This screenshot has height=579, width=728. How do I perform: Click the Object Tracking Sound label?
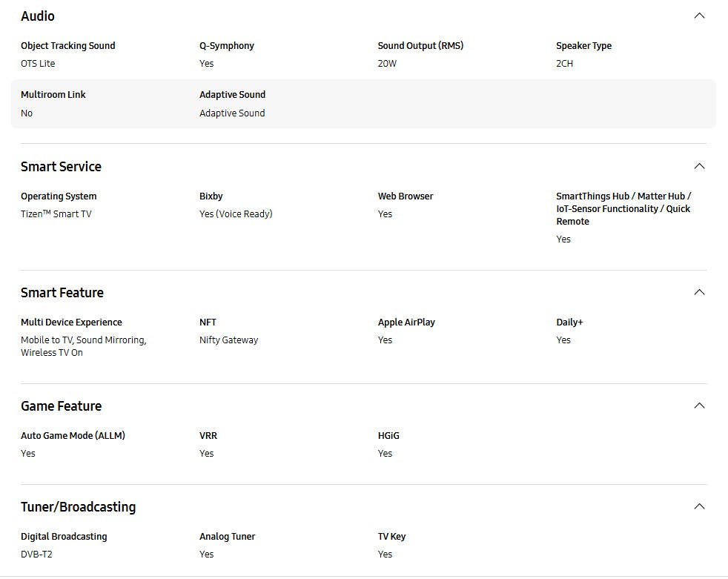pos(68,46)
